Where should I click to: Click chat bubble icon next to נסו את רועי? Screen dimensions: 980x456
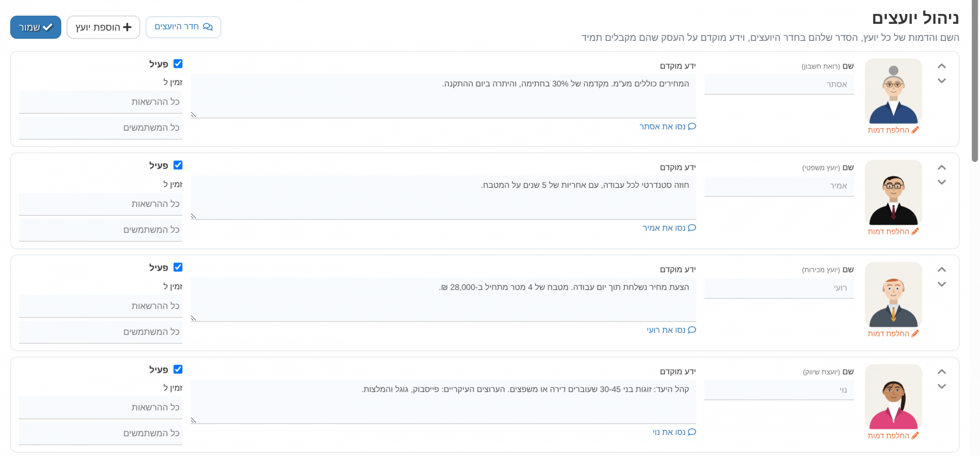692,330
